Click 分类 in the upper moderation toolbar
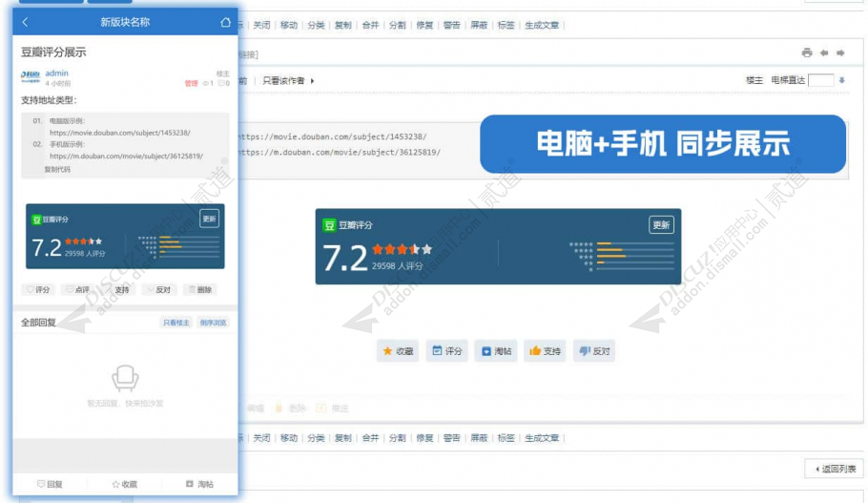This screenshot has height=503, width=868. pos(316,25)
